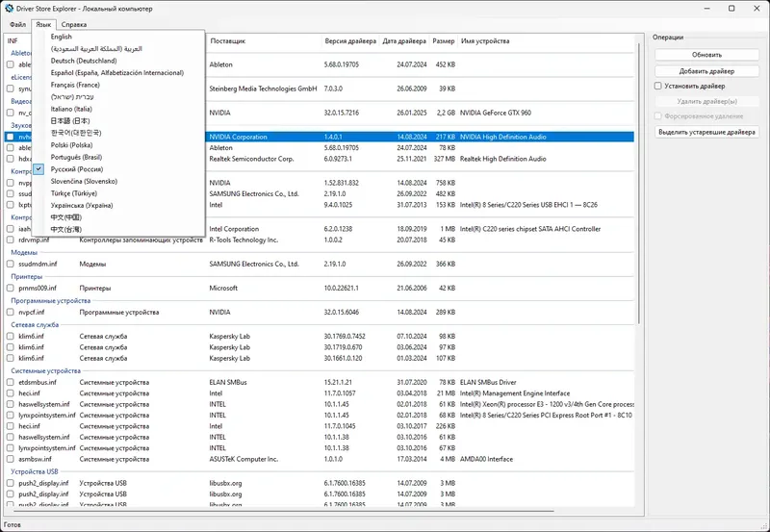Click the Driver Store Explorer app icon

pyautogui.click(x=9, y=9)
